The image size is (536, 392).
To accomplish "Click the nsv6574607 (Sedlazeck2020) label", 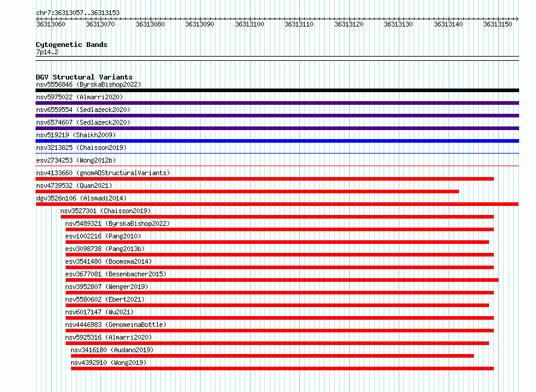I will pyautogui.click(x=83, y=122).
